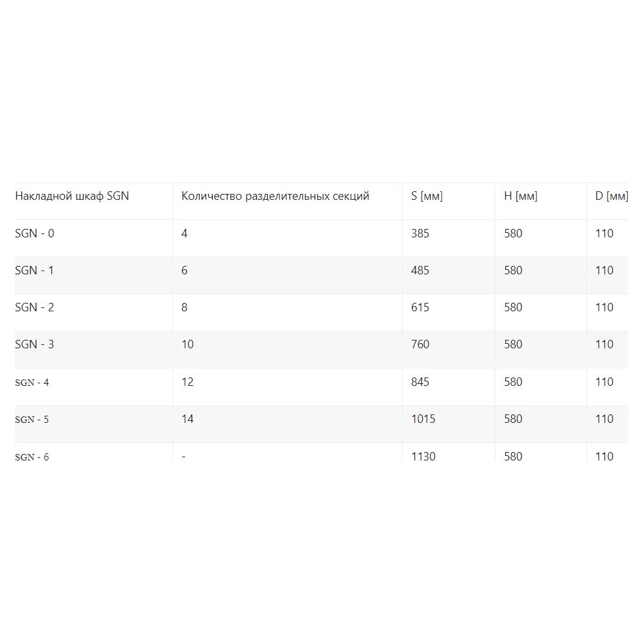Click the S value 485 cell
This screenshot has height=644, width=644.
(420, 270)
